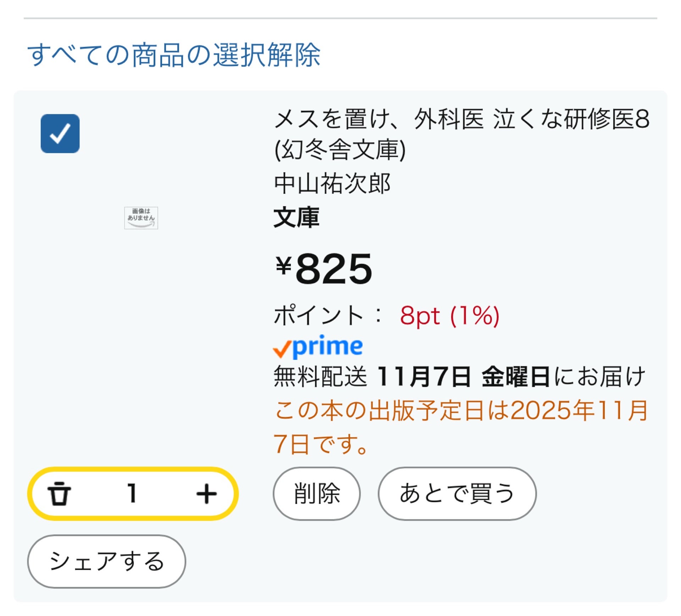Click the すべての商品の選択解除 link
Screen dimensions: 681x616
(174, 55)
